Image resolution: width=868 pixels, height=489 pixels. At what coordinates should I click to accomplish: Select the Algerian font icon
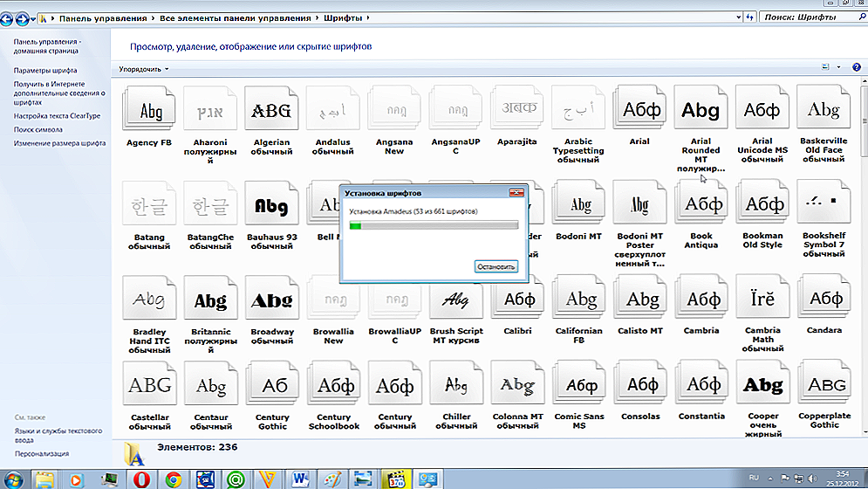[271, 108]
